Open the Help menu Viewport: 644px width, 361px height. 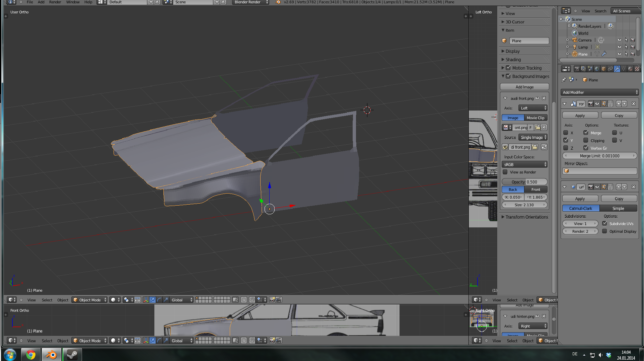pos(88,2)
